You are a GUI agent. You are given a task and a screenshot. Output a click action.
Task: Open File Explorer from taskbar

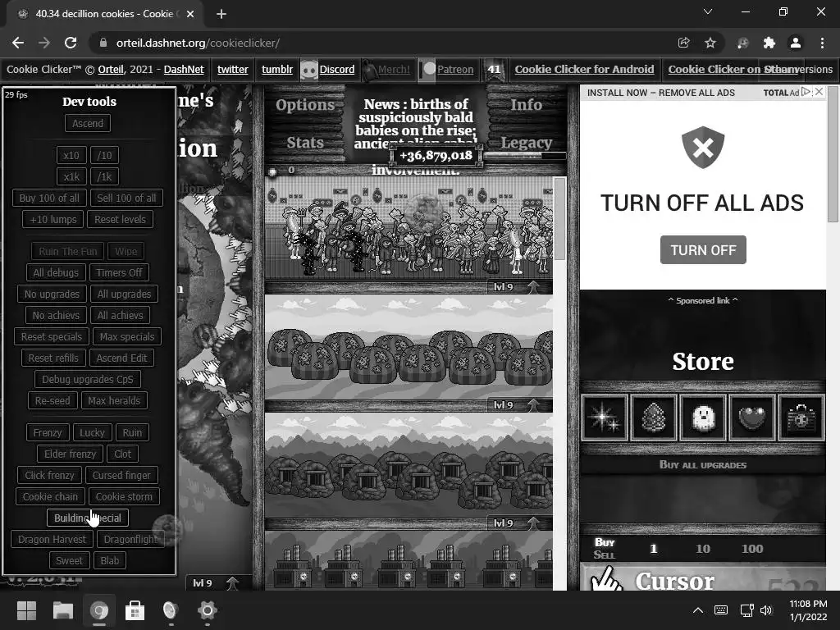63,610
